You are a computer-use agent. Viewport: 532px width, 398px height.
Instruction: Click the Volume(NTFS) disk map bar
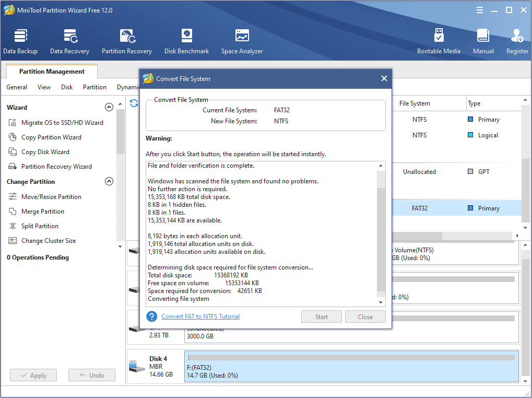455,253
